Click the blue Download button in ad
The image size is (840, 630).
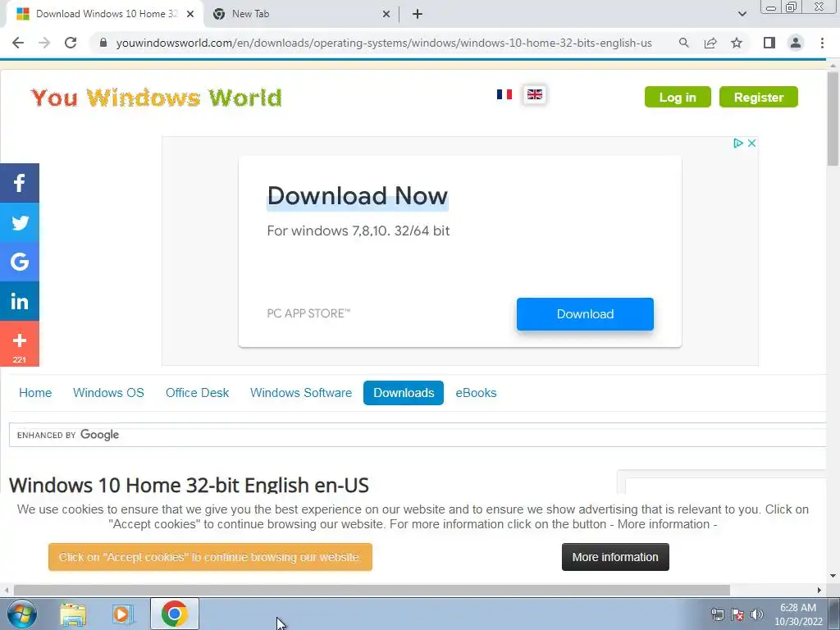[x=585, y=314]
